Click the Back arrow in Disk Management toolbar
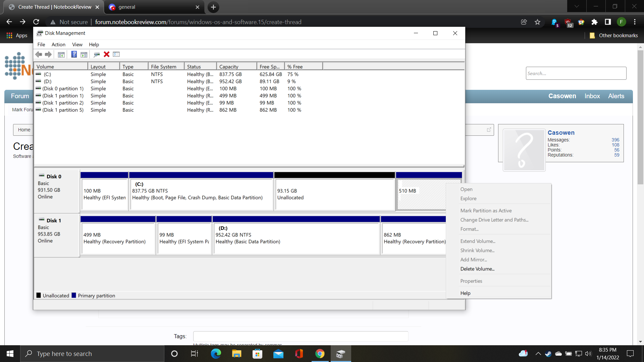The height and width of the screenshot is (362, 644). coord(39,54)
